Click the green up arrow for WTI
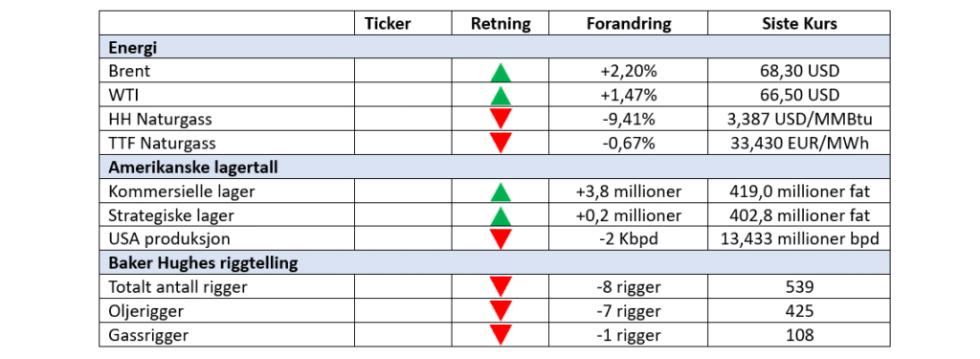 point(501,97)
